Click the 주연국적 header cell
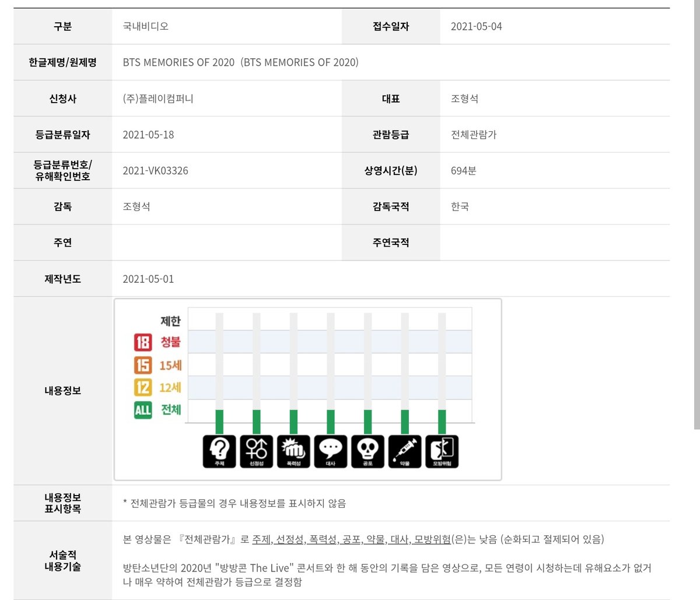The width and height of the screenshot is (700, 600). tap(391, 243)
